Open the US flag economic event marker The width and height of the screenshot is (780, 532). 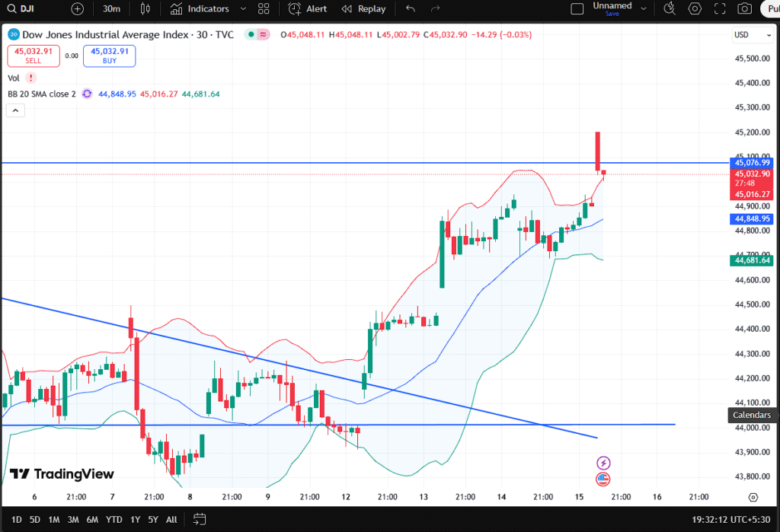pyautogui.click(x=603, y=479)
